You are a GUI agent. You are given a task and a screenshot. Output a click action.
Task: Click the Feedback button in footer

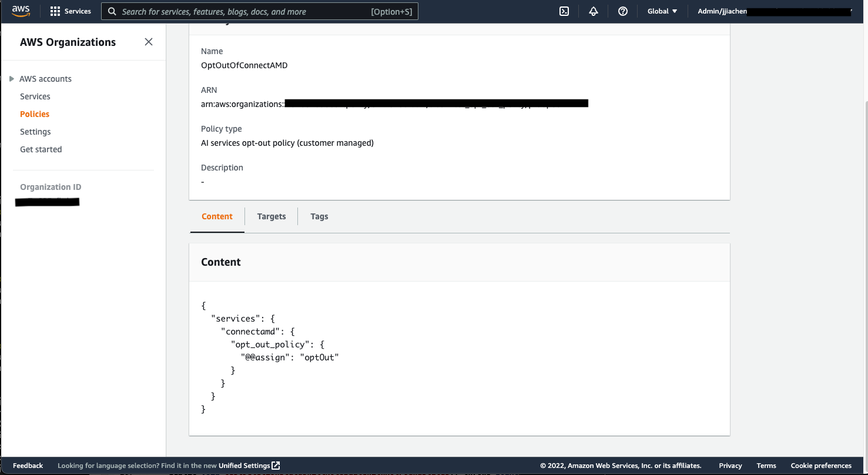point(28,466)
